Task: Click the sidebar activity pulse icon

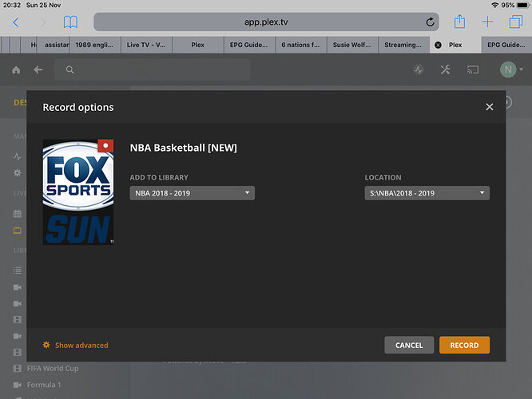Action: [18, 156]
